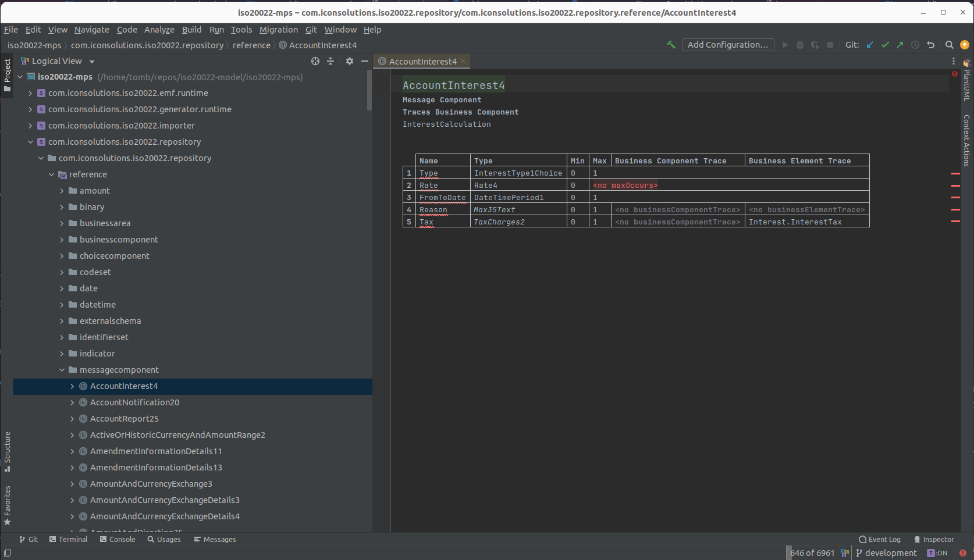This screenshot has height=560, width=974.
Task: Open Project panel gear settings
Action: coord(349,61)
